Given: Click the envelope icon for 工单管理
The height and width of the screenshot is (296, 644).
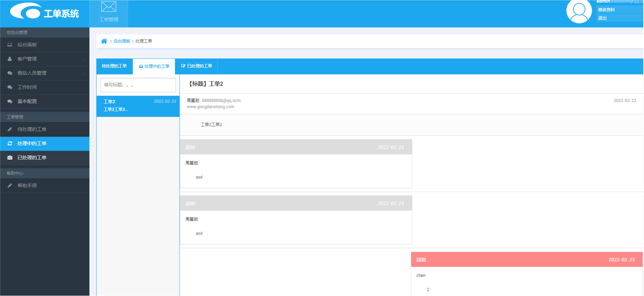Looking at the screenshot, I should (x=108, y=7).
